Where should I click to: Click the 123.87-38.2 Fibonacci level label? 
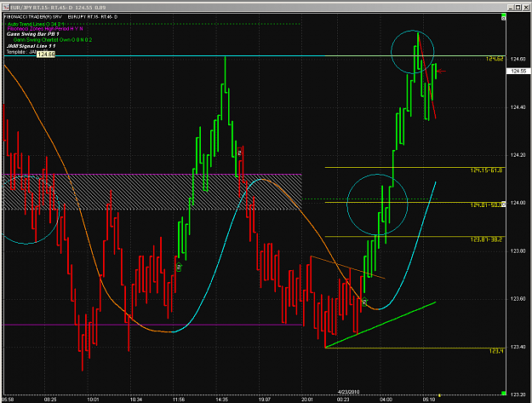coord(486,239)
